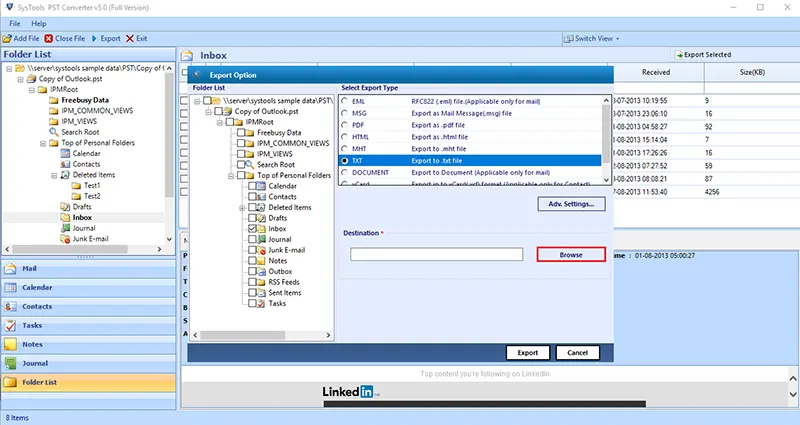Collapse Top of Personal Folders in Export Option
800x425 pixels.
pyautogui.click(x=231, y=176)
